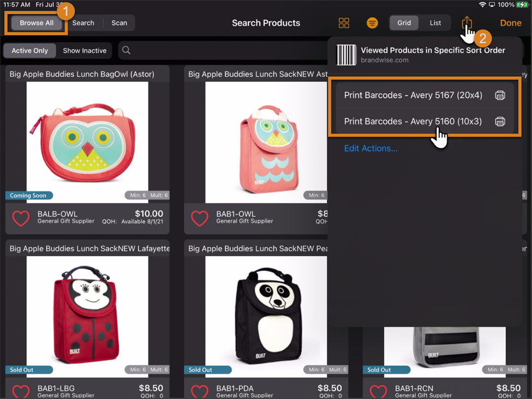The height and width of the screenshot is (399, 532).
Task: Click the Viewed Products in Specific Sort Order heading
Action: (x=433, y=50)
